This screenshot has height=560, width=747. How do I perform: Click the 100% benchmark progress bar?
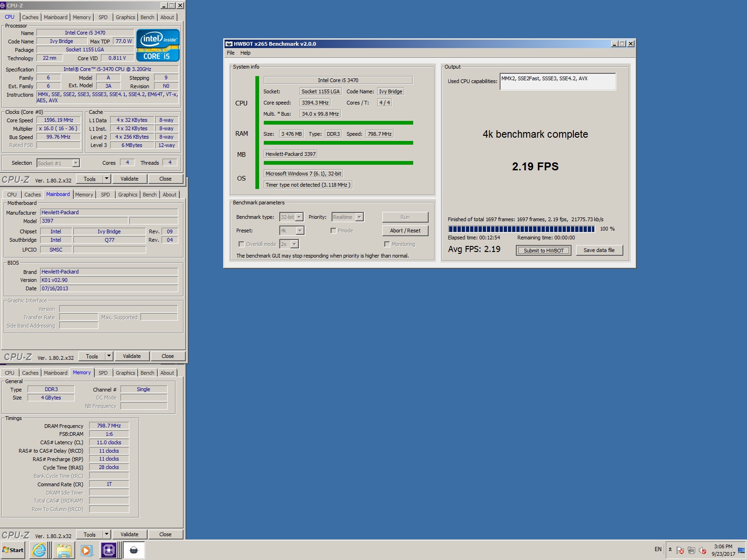pyautogui.click(x=521, y=229)
